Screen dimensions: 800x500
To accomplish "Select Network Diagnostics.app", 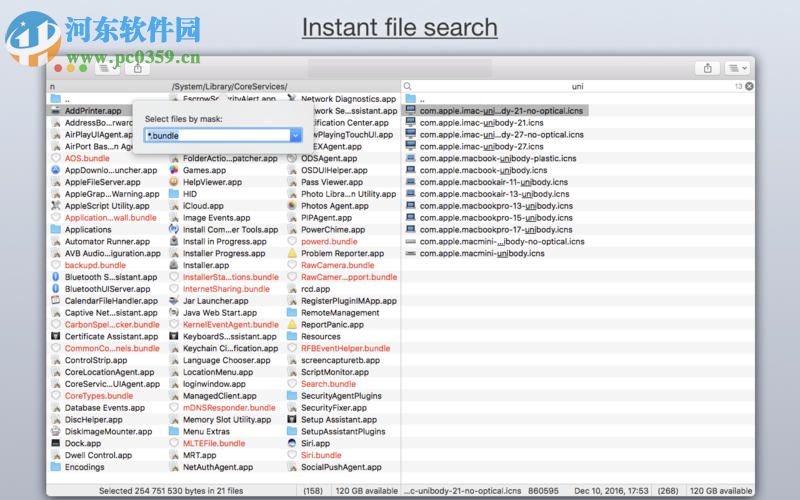I will [x=348, y=99].
